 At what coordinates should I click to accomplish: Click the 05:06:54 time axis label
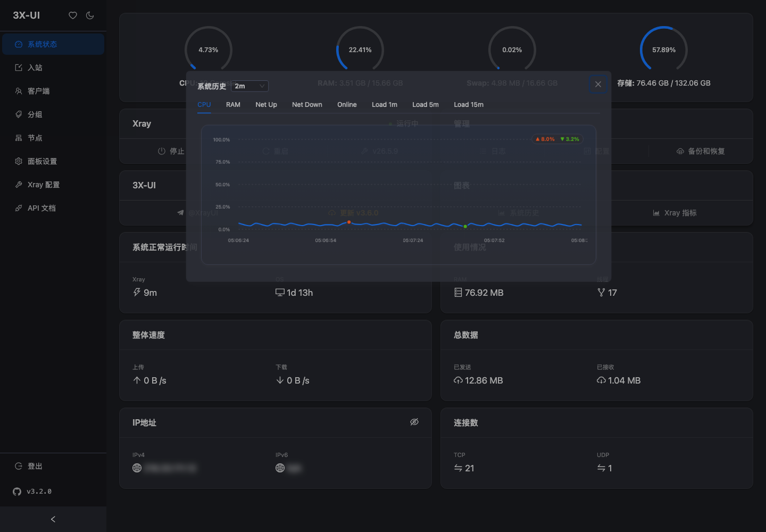point(326,240)
